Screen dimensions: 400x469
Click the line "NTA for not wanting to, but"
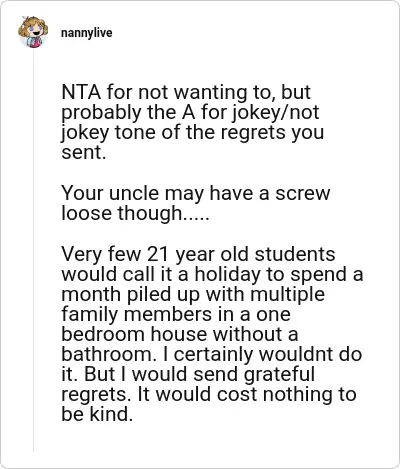click(x=186, y=93)
